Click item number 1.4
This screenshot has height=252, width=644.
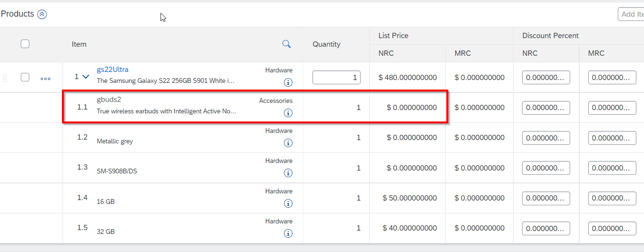[x=82, y=197]
